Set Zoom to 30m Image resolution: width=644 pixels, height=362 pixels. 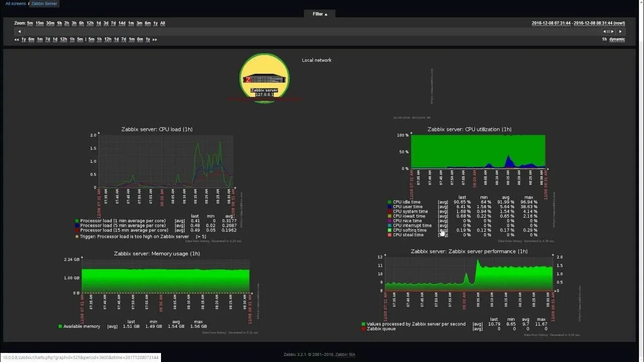tap(50, 23)
